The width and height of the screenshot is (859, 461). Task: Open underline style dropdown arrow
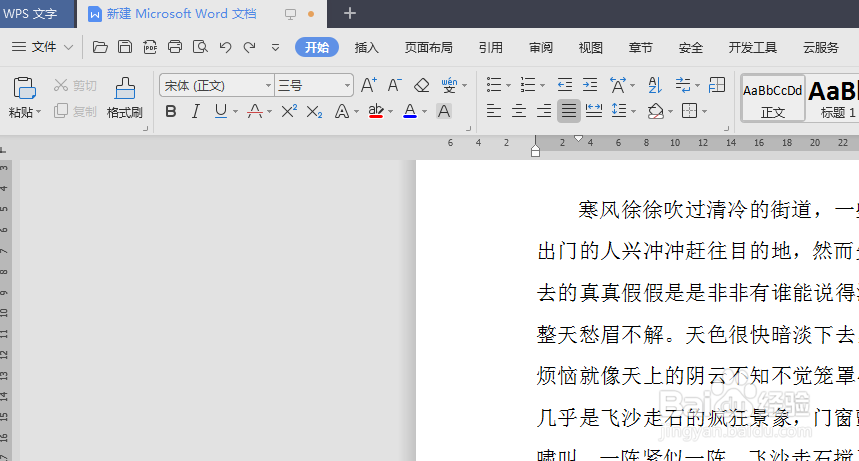coord(236,112)
